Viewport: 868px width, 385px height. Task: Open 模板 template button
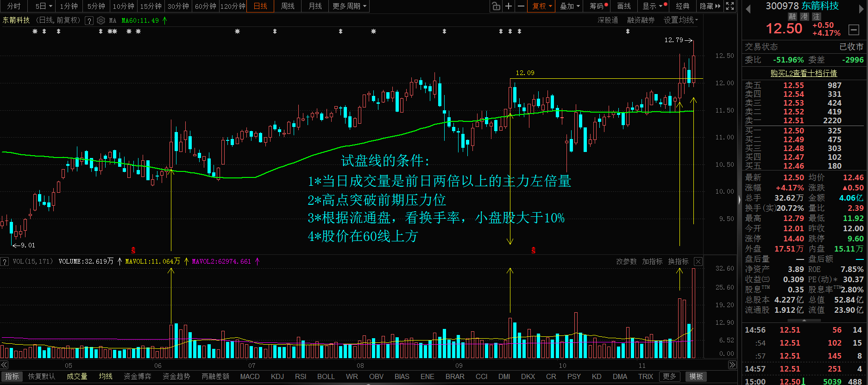696,376
